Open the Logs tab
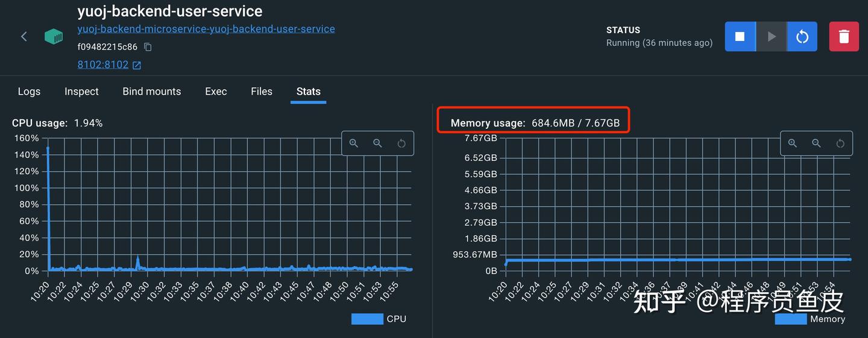 click(29, 92)
